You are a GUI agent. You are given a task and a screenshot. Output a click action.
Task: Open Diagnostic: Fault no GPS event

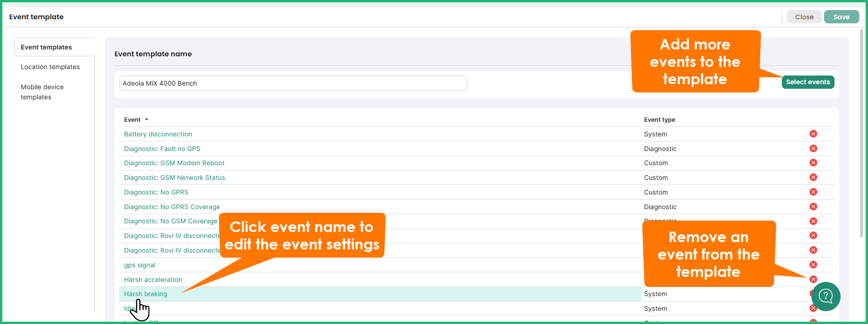(x=162, y=149)
